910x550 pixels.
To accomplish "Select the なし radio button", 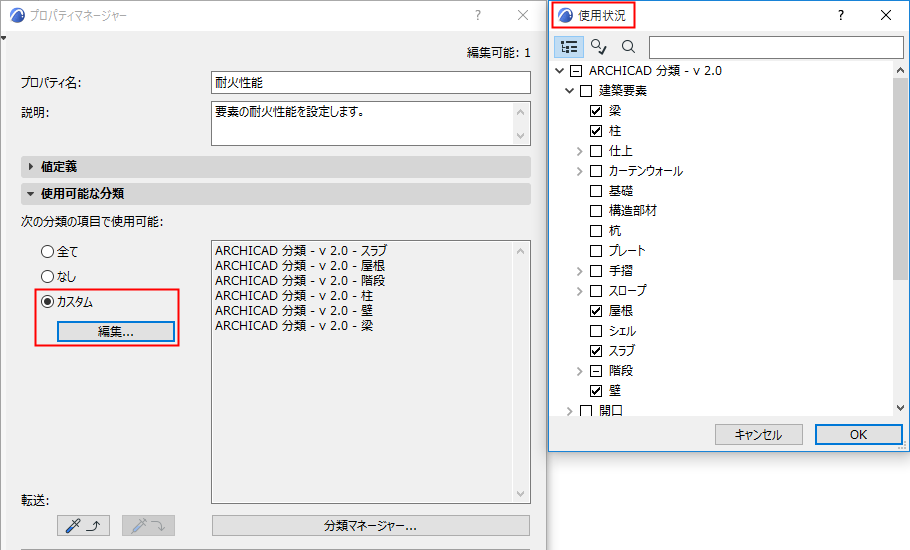I will point(48,276).
